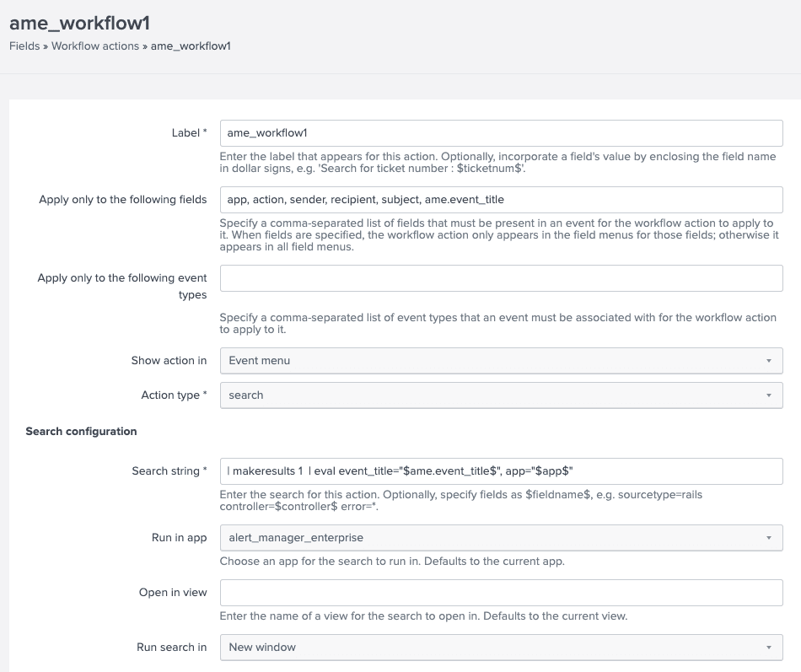This screenshot has width=801, height=672.
Task: Click the ame_workflow1 page title
Action: pyautogui.click(x=80, y=23)
